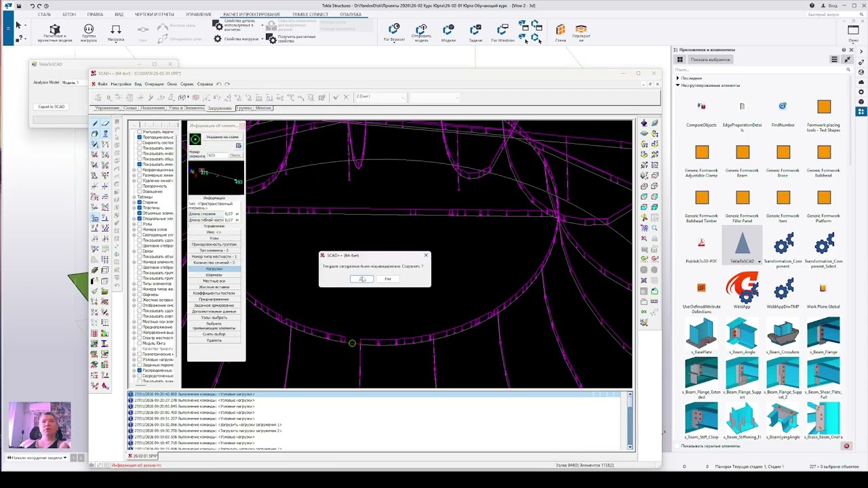The width and height of the screenshot is (868, 488).
Task: Click the "For Windows" ribbon icon
Action: (502, 33)
